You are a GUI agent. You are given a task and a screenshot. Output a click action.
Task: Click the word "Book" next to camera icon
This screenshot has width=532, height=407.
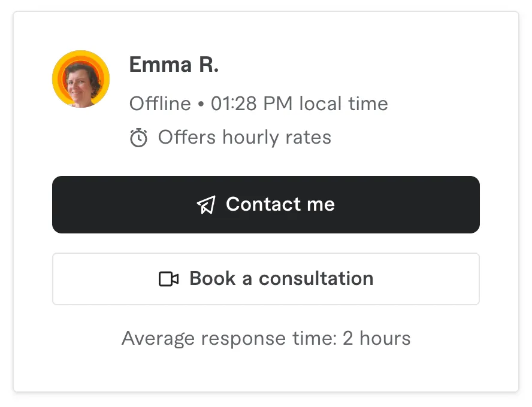coord(213,278)
